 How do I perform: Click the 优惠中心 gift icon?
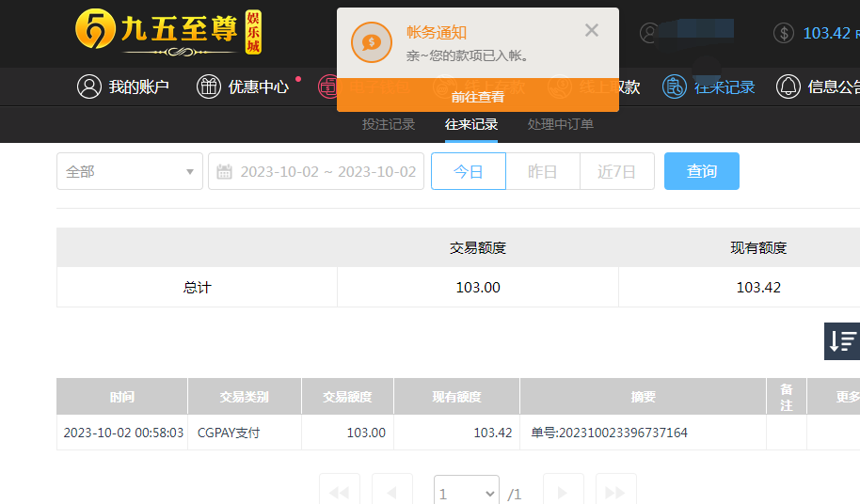point(209,87)
